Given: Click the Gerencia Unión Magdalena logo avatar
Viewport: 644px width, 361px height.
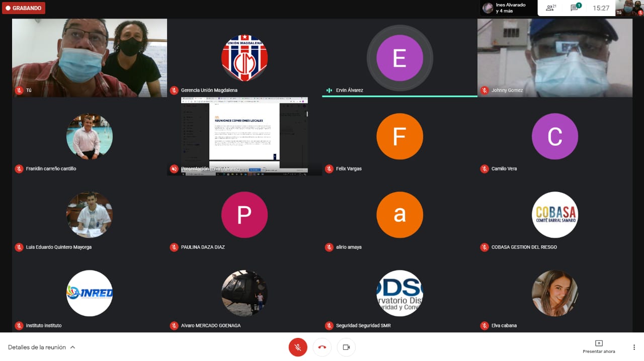Looking at the screenshot, I should point(245,58).
